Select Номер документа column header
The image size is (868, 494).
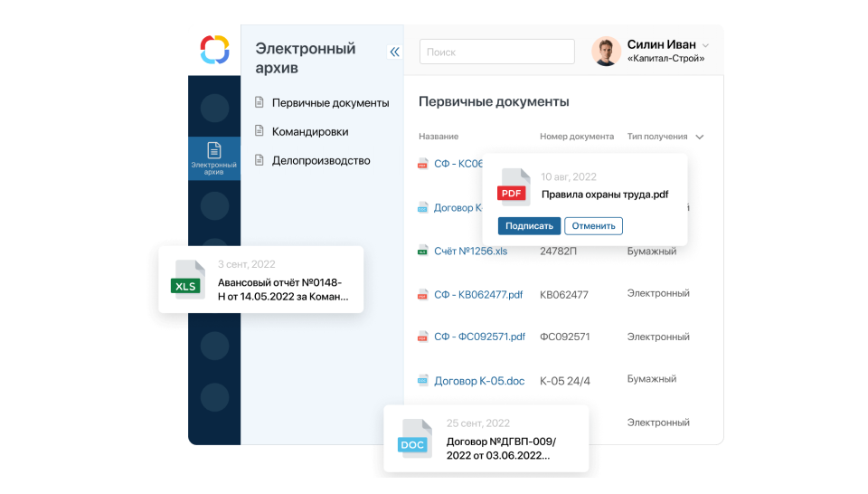pyautogui.click(x=577, y=137)
